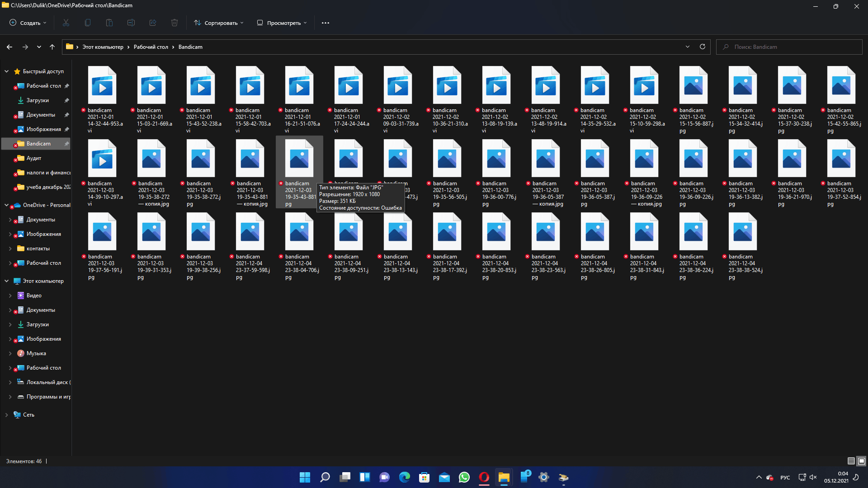Collapse Этот компьютер tree node
The width and height of the screenshot is (868, 488).
(6, 281)
